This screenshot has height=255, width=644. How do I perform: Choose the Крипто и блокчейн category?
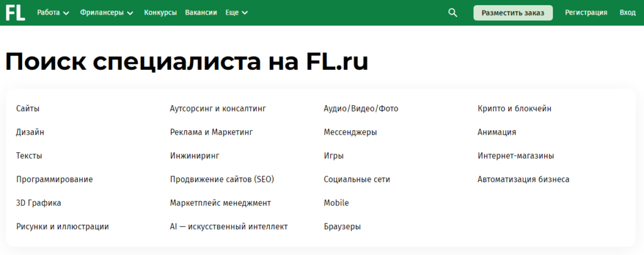[x=514, y=108]
